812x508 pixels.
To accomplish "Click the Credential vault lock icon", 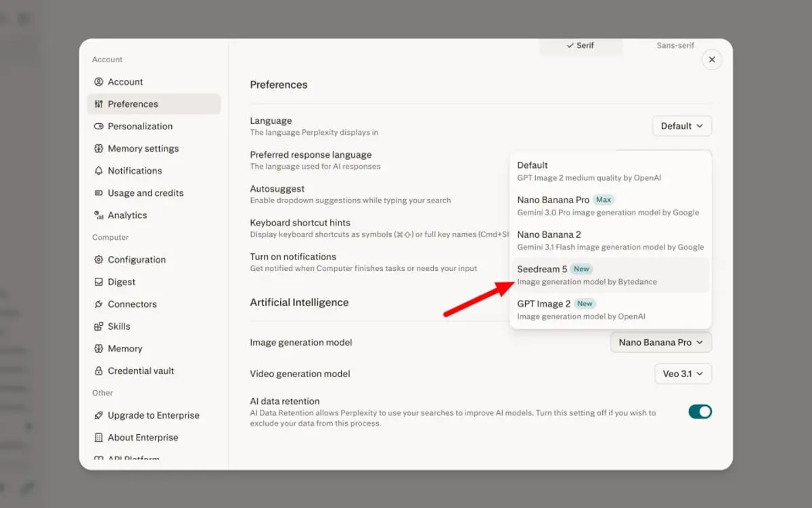I will [x=99, y=371].
